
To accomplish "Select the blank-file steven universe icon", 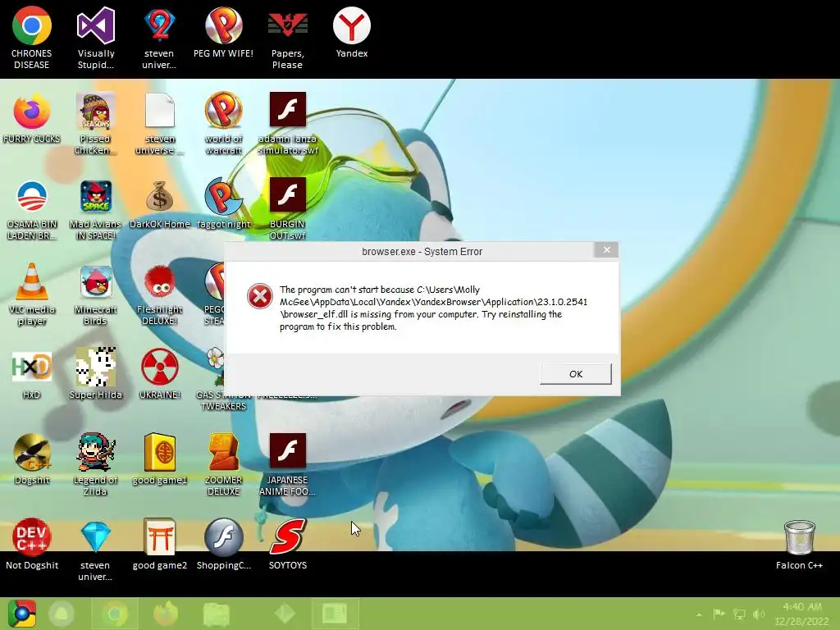I will click(160, 124).
